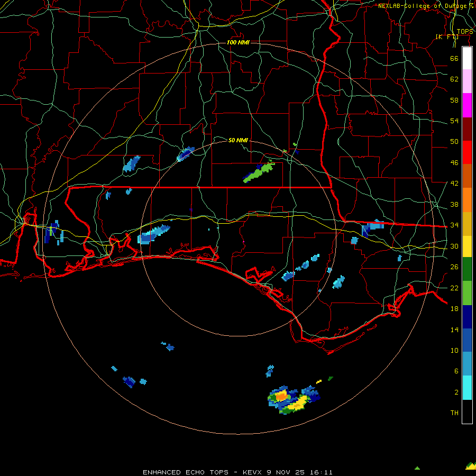This screenshot has height=476, width=476.
Task: Click the '34' legend value
Action: coord(454,225)
